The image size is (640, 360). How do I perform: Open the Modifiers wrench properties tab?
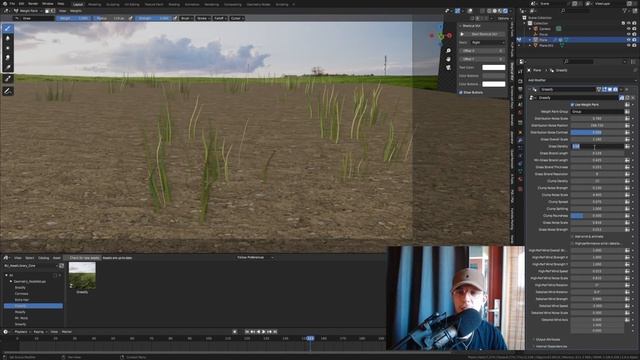click(x=520, y=140)
